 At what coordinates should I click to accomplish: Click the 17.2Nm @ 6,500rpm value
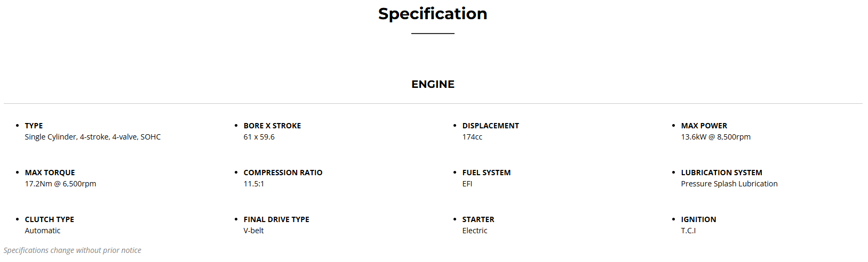click(x=60, y=184)
